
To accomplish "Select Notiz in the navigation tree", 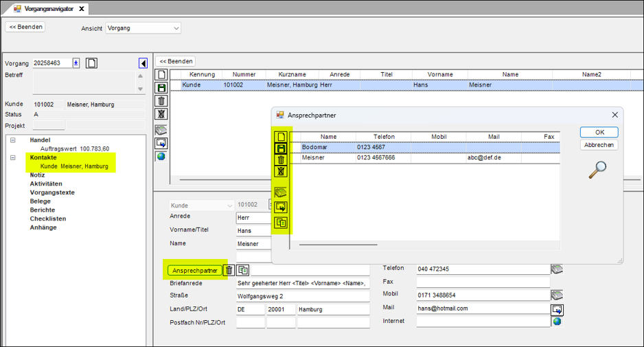I will [x=37, y=175].
